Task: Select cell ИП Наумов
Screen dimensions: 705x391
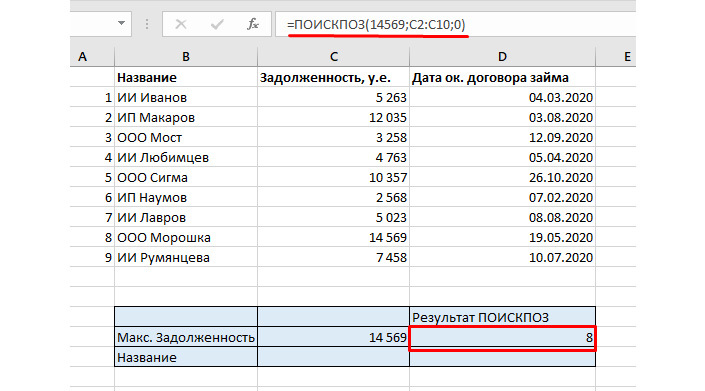Action: coord(186,197)
